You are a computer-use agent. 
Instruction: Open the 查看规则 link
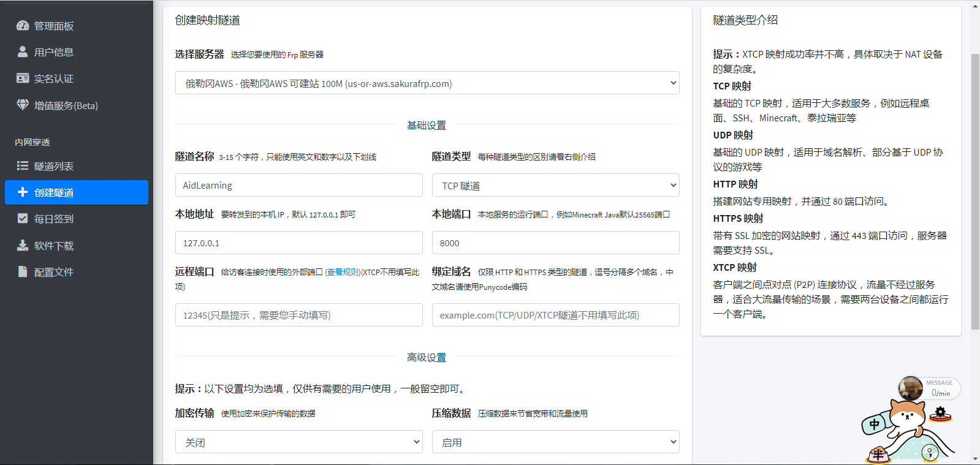point(343,272)
